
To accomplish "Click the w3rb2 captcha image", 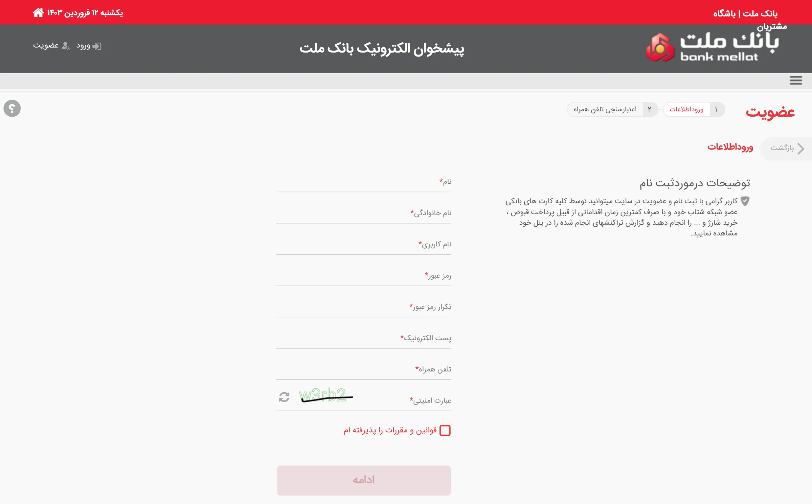I will (x=325, y=395).
